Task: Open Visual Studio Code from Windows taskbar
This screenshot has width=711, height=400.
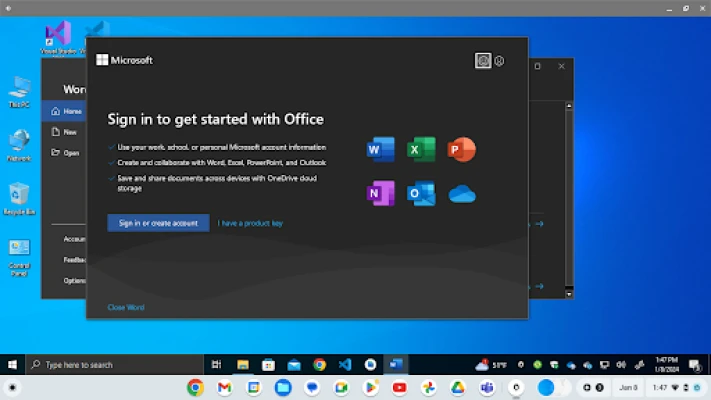Action: [x=345, y=365]
